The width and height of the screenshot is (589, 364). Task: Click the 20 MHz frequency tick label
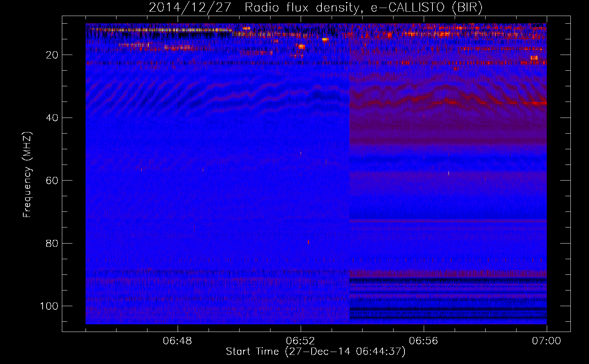coord(52,55)
